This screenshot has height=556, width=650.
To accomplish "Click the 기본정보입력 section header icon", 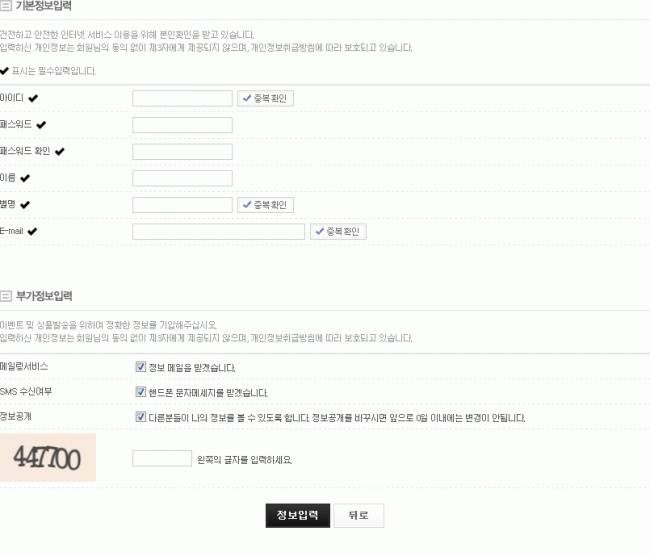I will [6, 6].
